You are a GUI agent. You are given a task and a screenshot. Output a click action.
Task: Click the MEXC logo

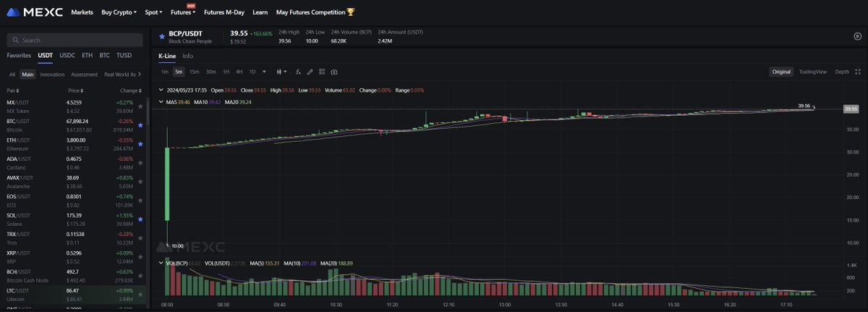tap(34, 12)
